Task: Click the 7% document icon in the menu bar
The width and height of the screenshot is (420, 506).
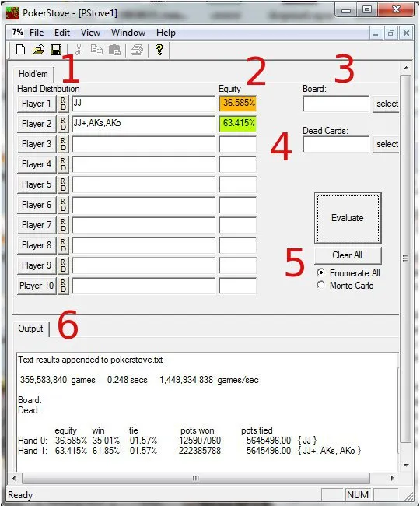Action: point(17,32)
